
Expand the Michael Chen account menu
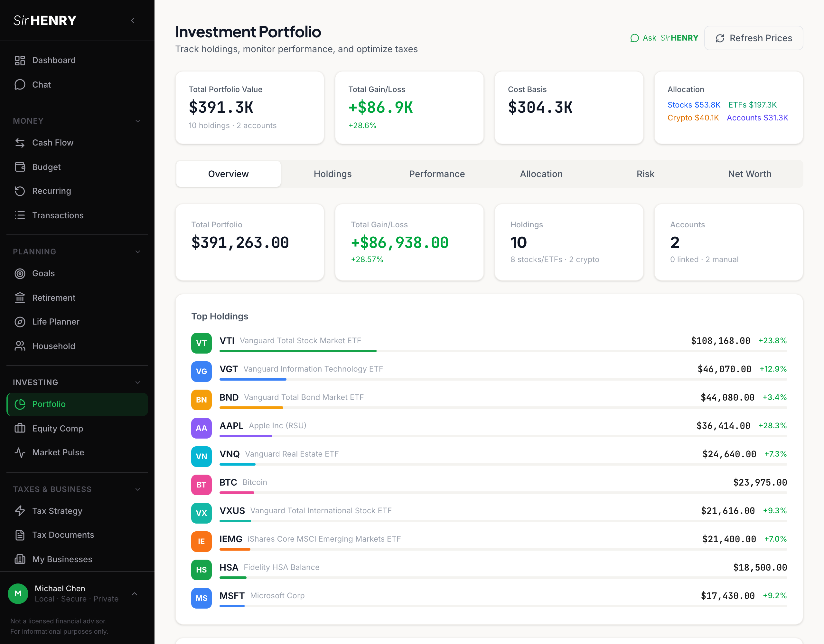tap(135, 594)
